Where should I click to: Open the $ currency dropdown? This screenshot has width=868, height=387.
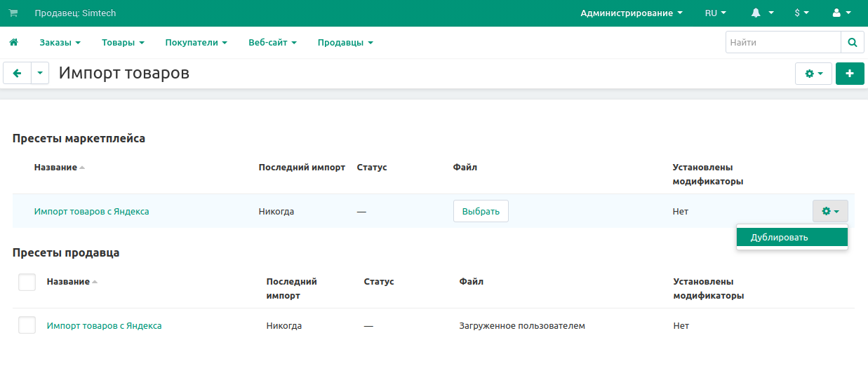coord(801,13)
